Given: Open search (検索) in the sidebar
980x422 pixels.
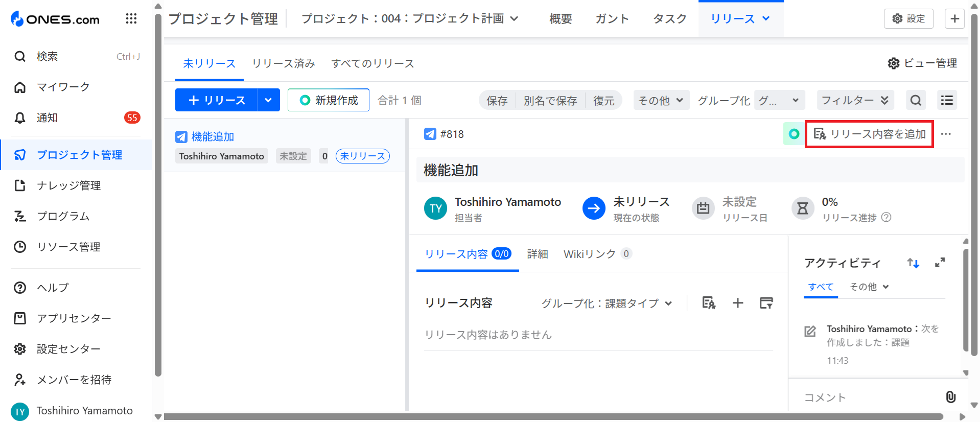Looking at the screenshot, I should point(77,56).
